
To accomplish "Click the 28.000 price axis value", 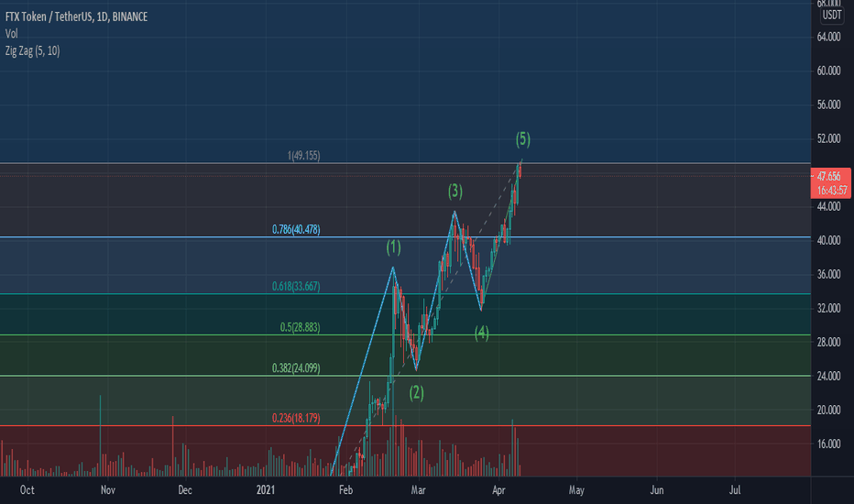I will (828, 342).
